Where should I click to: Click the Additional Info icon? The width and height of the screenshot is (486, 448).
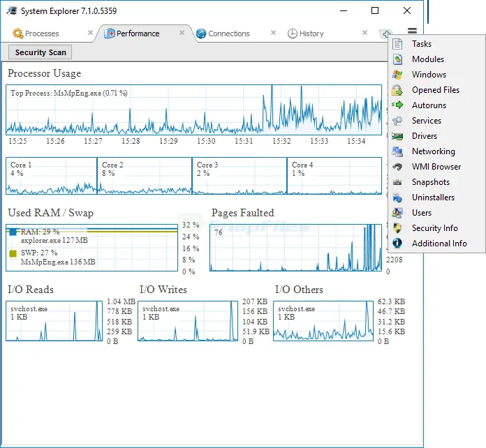(397, 244)
